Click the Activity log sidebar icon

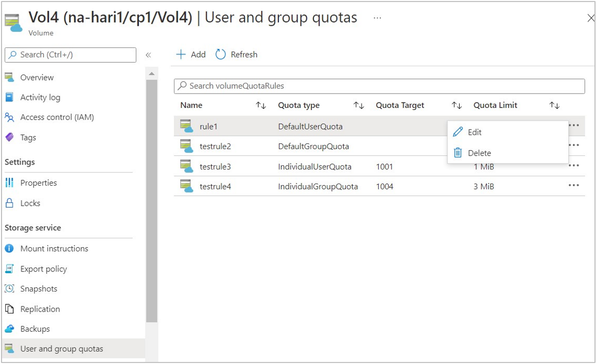coord(9,97)
